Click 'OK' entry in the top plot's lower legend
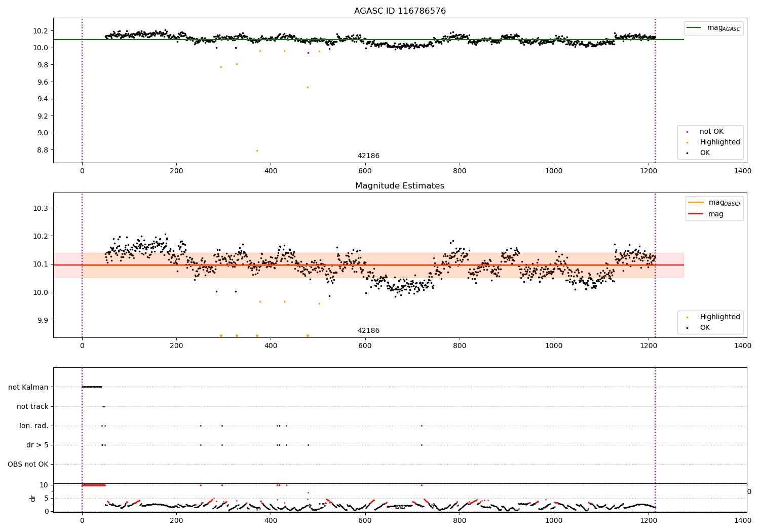The image size is (760, 532). [705, 153]
